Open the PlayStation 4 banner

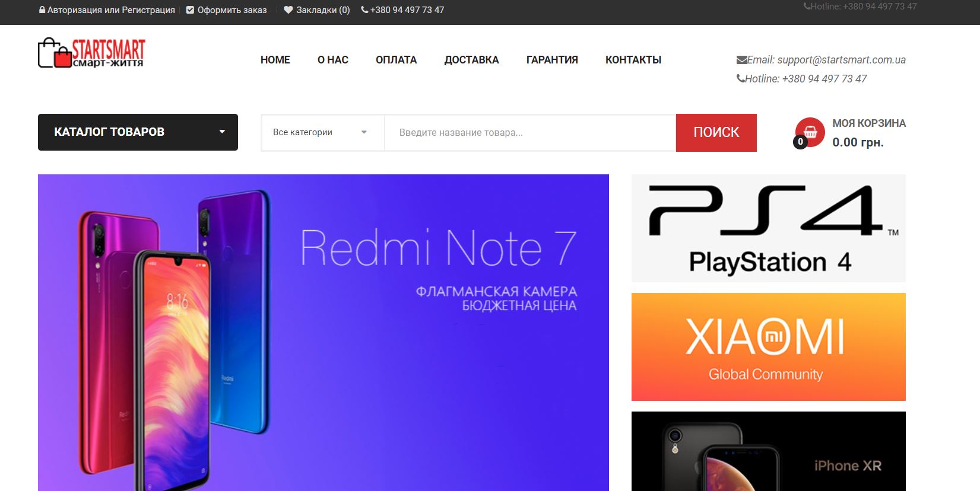[769, 228]
